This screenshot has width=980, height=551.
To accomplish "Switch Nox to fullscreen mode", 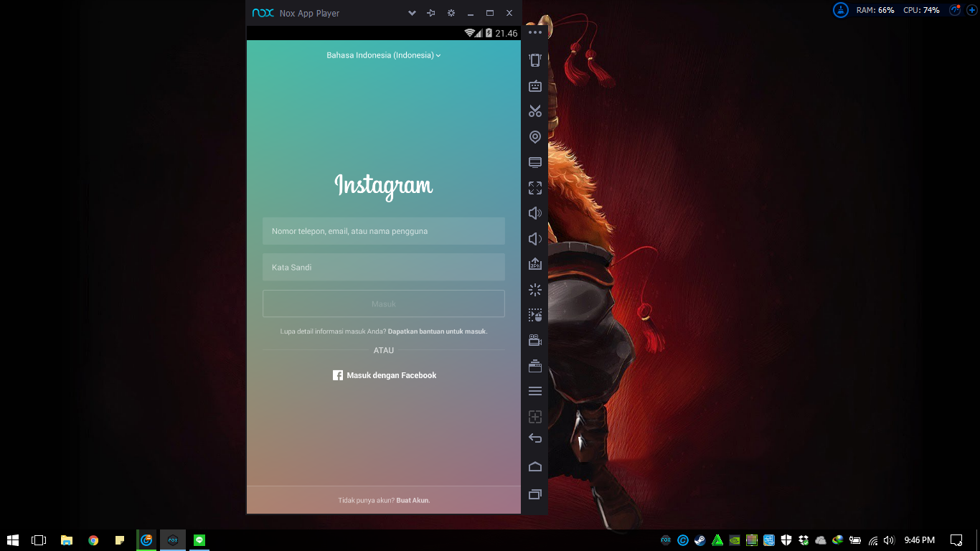I will point(534,188).
